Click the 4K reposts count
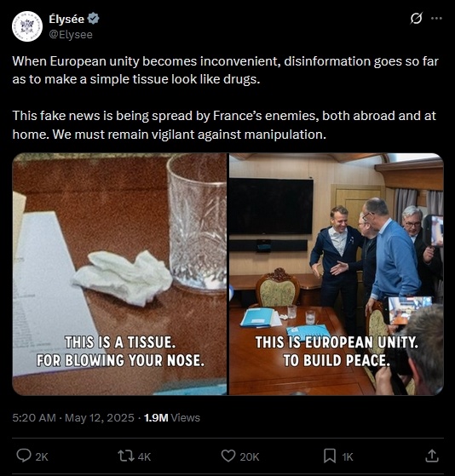 (x=144, y=457)
